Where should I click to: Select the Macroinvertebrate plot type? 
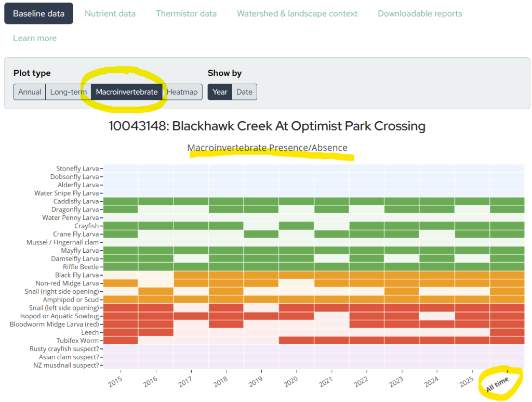[x=127, y=92]
